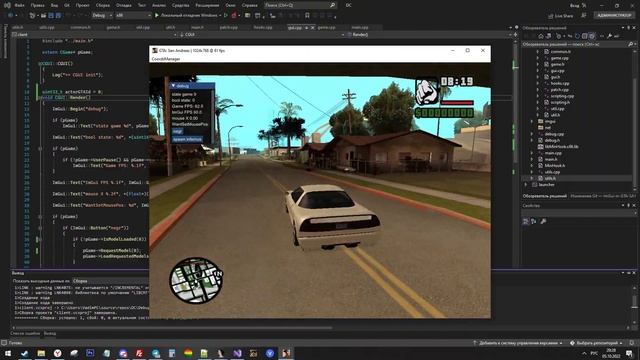Start debugging with the green play icon
Screen dimensions: 640x360
click(157, 16)
